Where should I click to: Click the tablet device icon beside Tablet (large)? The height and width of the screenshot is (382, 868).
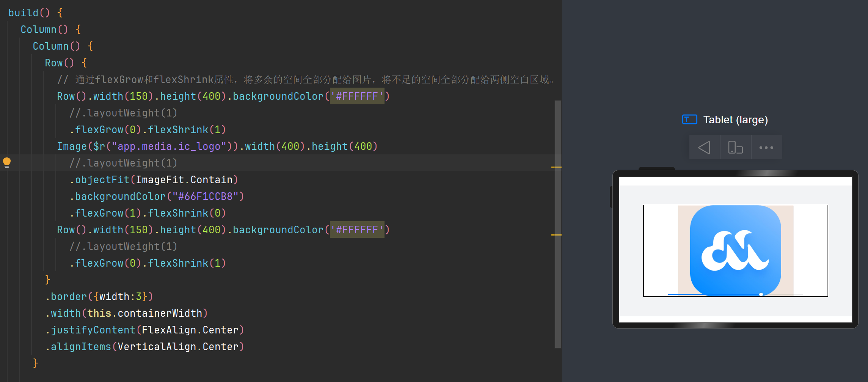point(689,119)
